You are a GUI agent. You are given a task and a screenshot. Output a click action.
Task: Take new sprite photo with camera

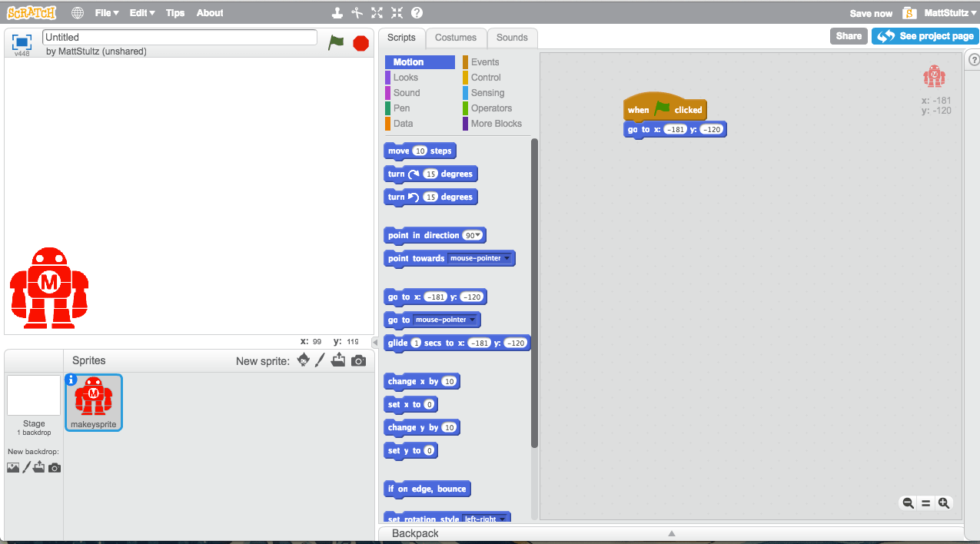358,360
